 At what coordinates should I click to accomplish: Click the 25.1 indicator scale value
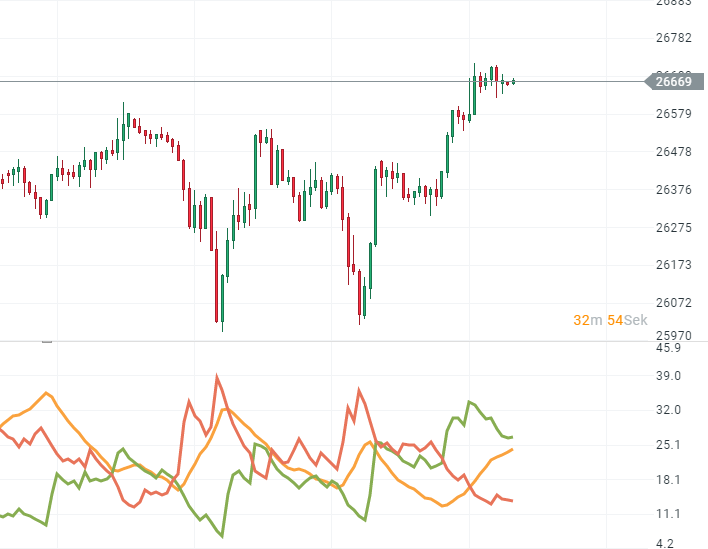click(x=668, y=445)
